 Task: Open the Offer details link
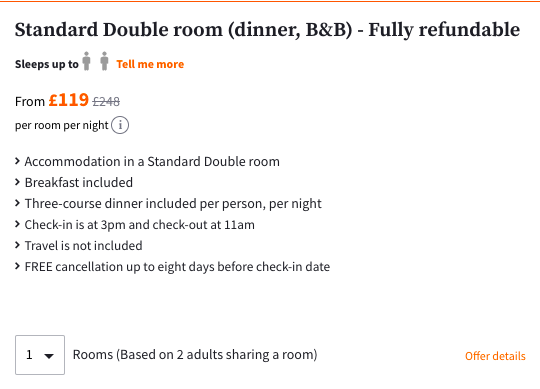tap(495, 356)
